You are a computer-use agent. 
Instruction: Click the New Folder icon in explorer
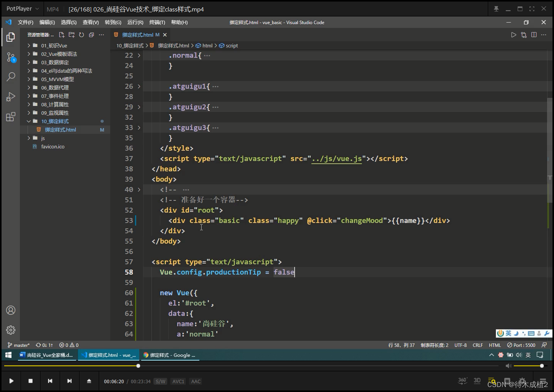(x=72, y=35)
